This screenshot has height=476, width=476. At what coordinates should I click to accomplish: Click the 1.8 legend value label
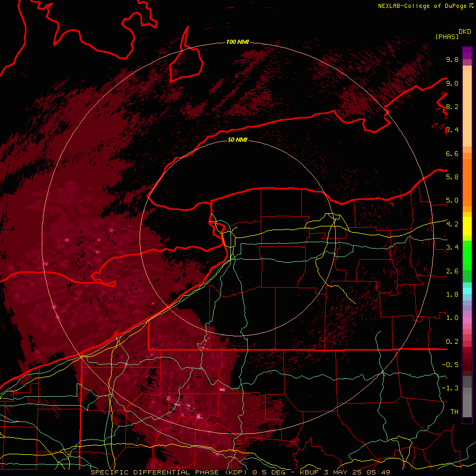[x=452, y=295]
